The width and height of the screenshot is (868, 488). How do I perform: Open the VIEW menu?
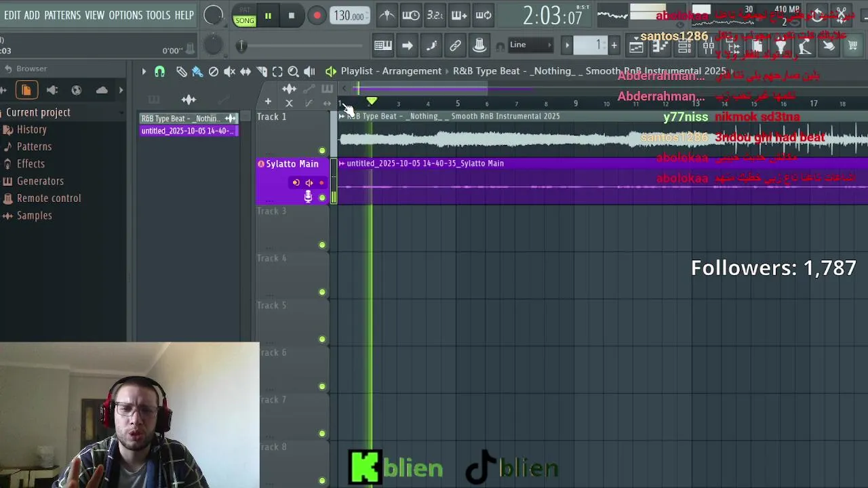(x=94, y=15)
